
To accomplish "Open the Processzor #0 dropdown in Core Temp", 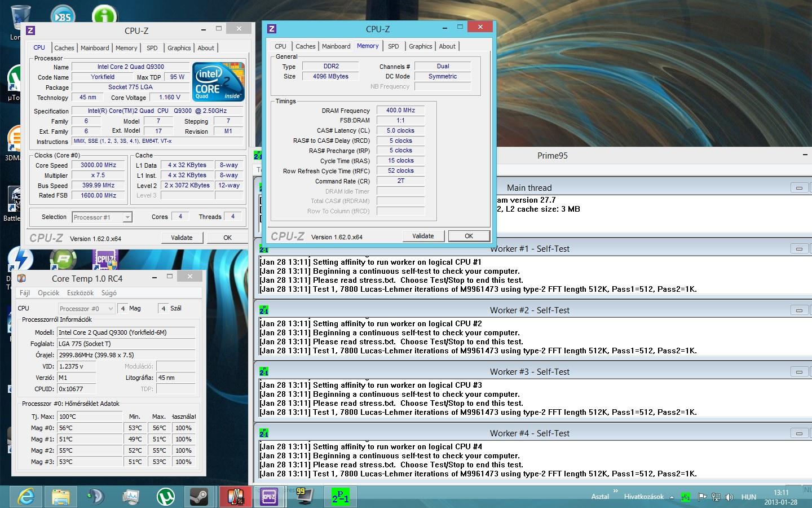I will click(87, 308).
